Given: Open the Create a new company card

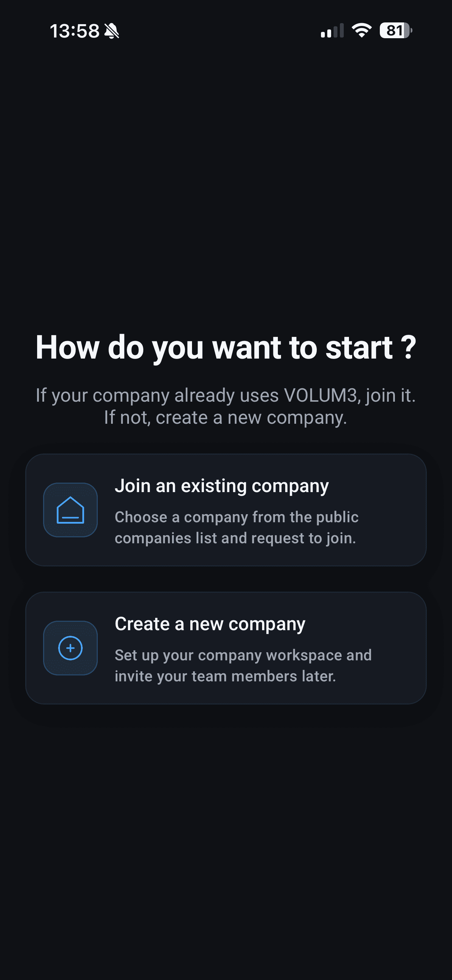Looking at the screenshot, I should point(226,648).
